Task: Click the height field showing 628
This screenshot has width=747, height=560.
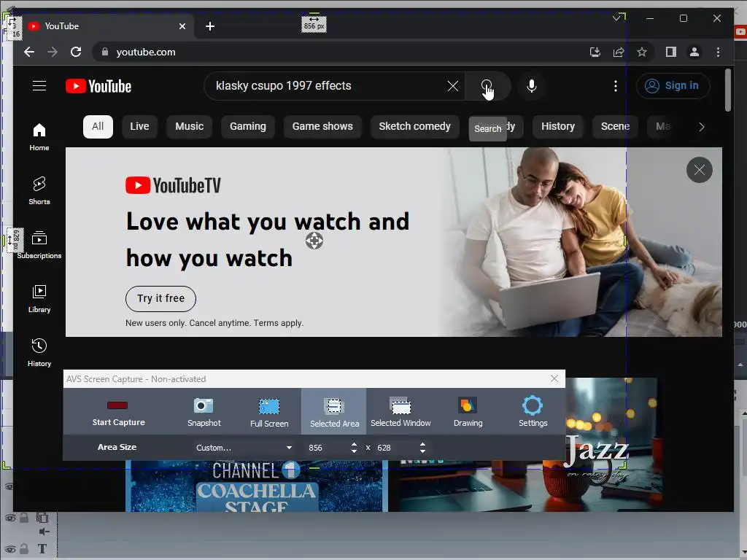Action: tap(395, 448)
